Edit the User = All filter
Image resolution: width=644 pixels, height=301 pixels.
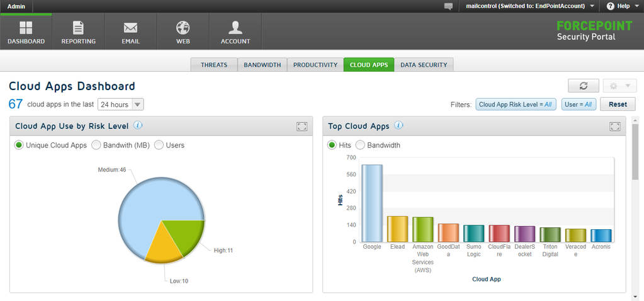pyautogui.click(x=579, y=105)
